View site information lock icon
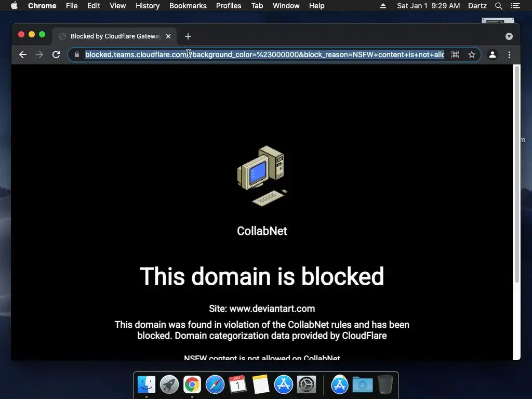 [x=77, y=55]
